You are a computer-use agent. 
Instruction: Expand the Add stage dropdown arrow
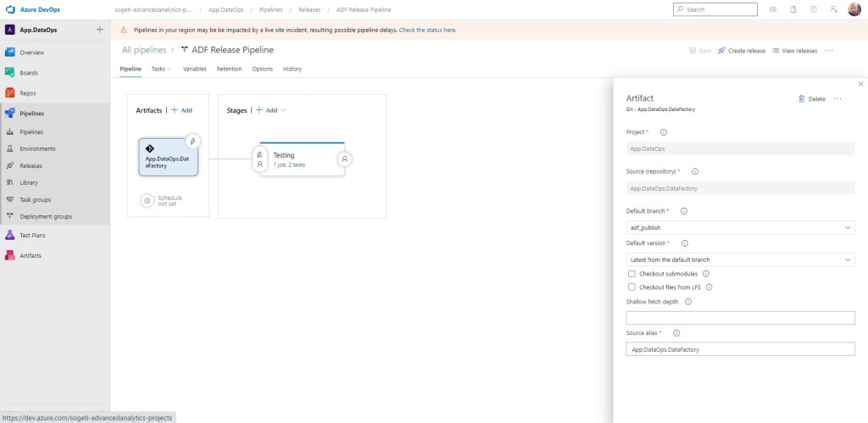(283, 110)
